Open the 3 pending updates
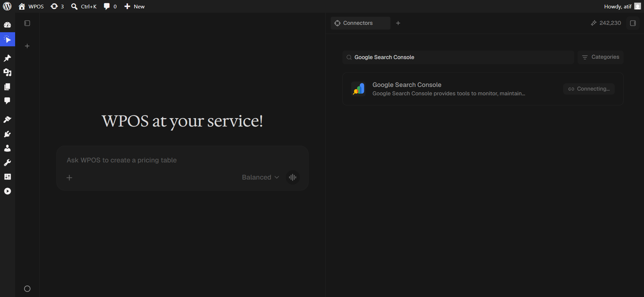The width and height of the screenshot is (644, 297). point(57,6)
